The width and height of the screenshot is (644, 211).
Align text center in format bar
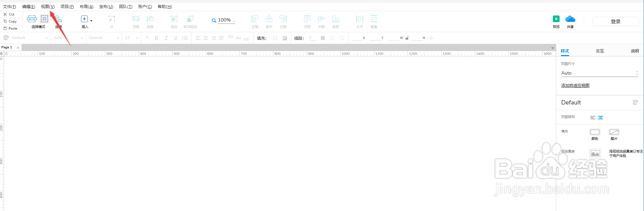tap(206, 38)
